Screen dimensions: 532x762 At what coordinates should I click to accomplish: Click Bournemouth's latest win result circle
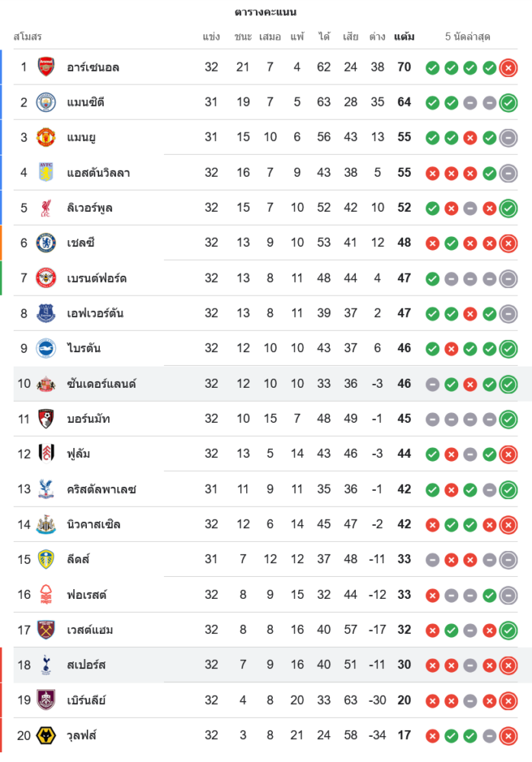coord(508,419)
